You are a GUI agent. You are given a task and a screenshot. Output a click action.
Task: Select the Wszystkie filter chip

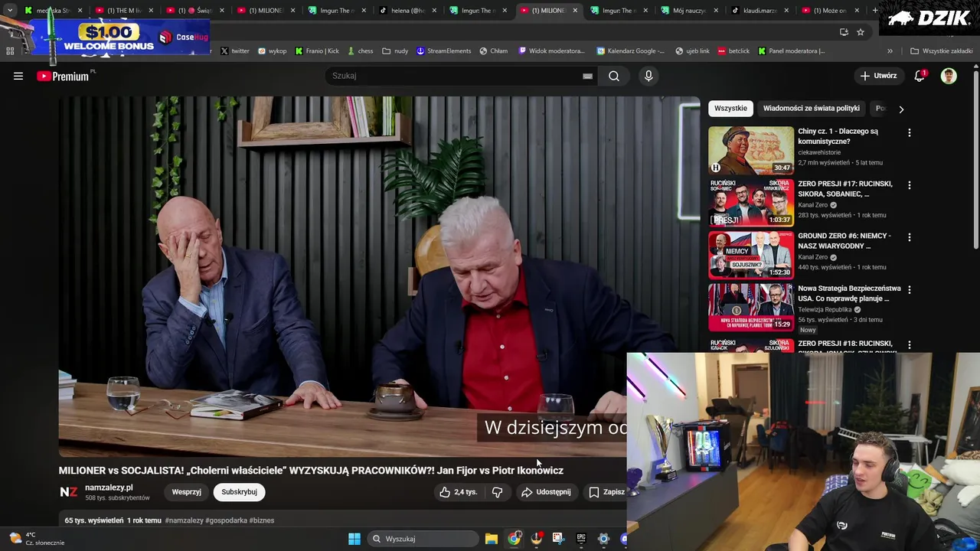[x=730, y=109]
